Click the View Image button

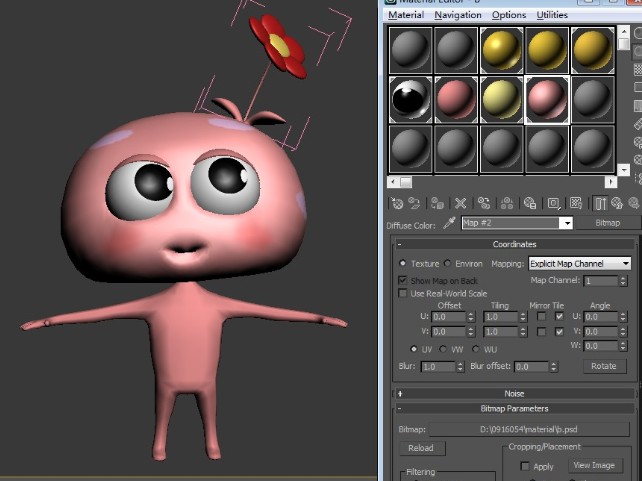coord(594,465)
